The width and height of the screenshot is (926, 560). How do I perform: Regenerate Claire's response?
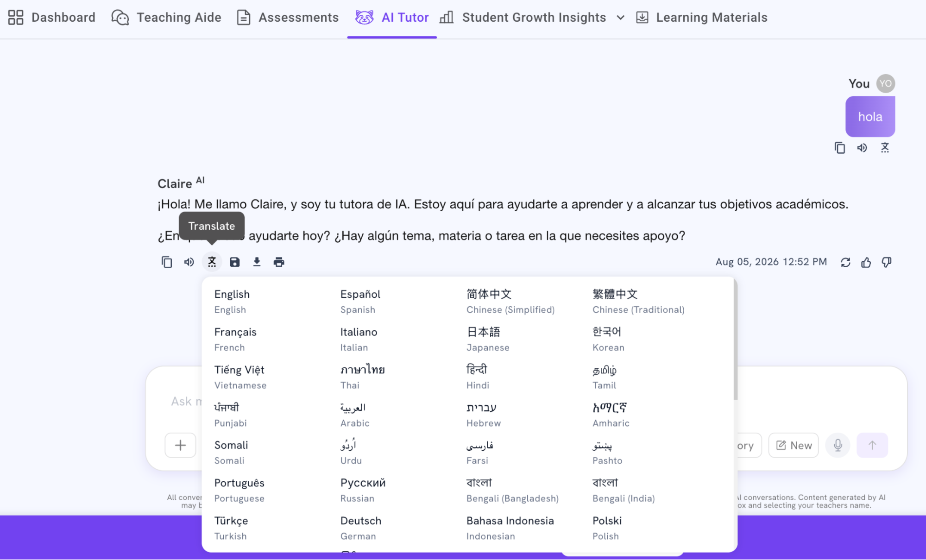(845, 262)
